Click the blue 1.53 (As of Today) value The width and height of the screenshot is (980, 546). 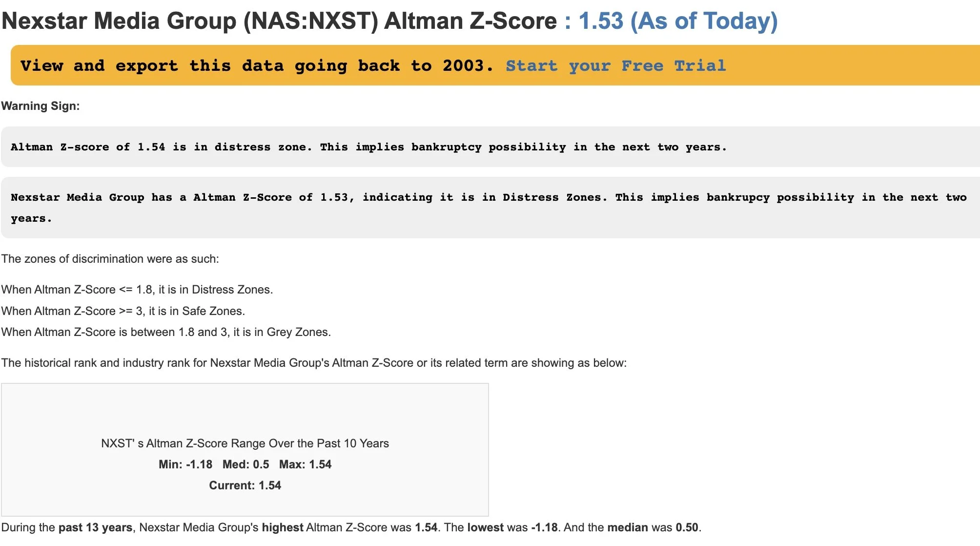coord(677,21)
